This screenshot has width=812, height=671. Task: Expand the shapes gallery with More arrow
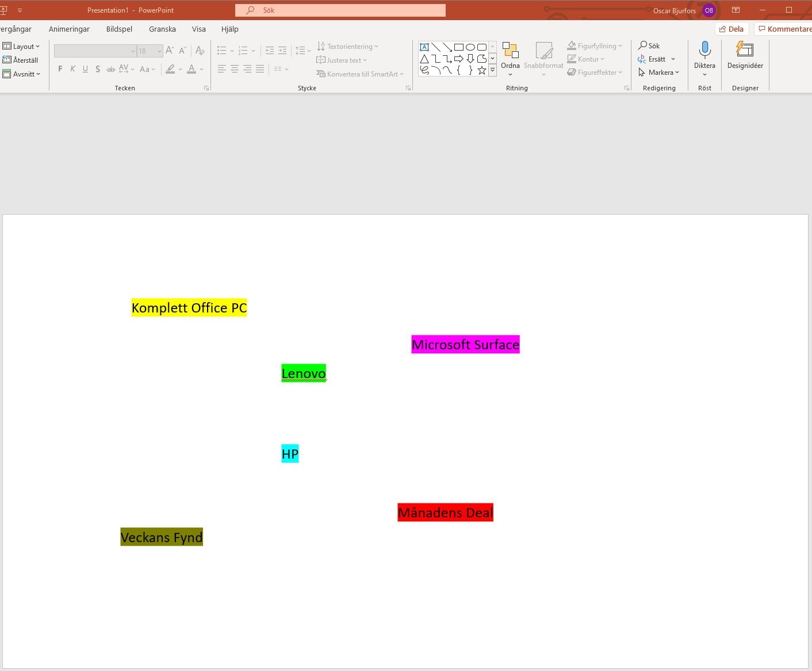[492, 70]
